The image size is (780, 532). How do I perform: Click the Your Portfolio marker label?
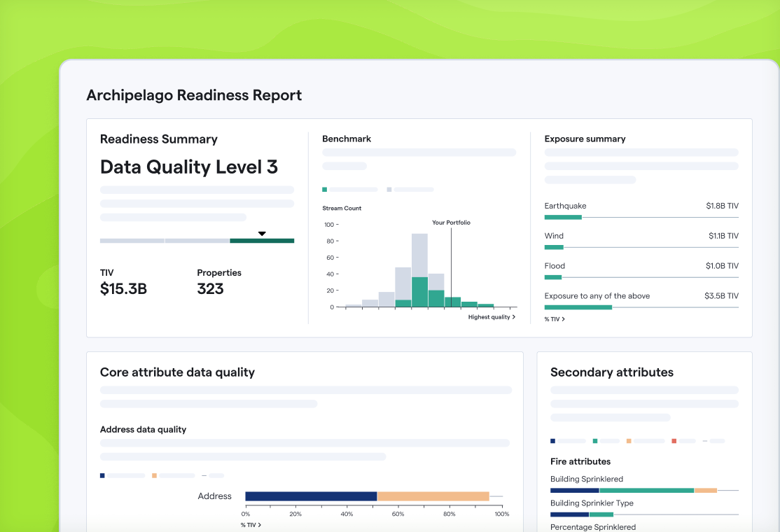coord(451,223)
